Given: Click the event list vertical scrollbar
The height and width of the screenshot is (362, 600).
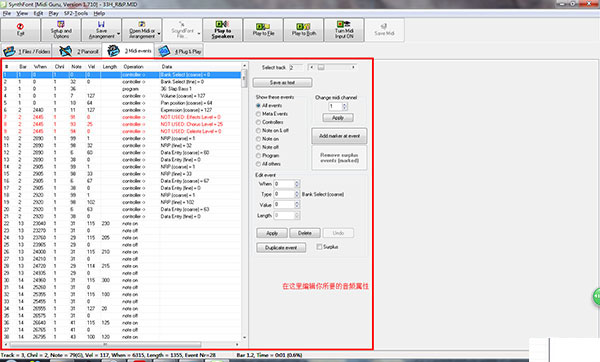Looking at the screenshot, I should click(245, 202).
